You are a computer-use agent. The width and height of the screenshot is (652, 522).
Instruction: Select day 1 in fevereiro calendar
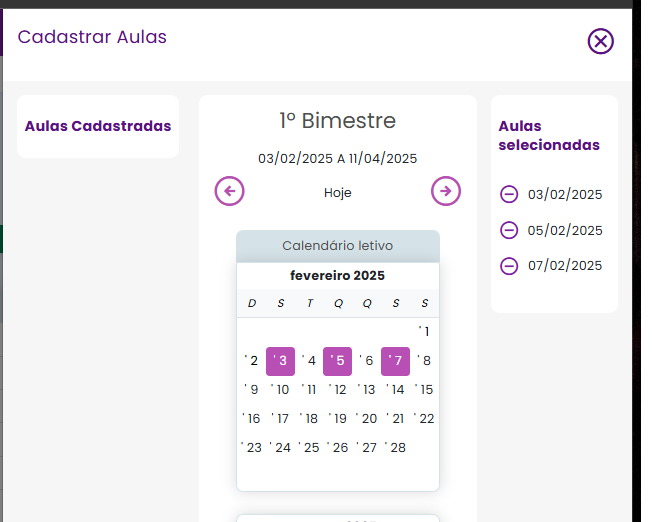pyautogui.click(x=424, y=332)
